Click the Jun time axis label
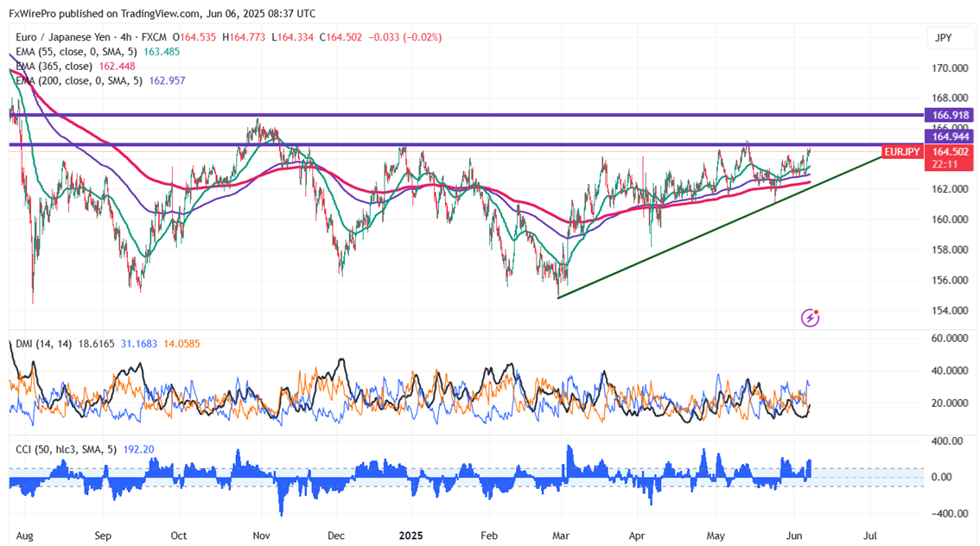The image size is (980, 546). point(794,536)
